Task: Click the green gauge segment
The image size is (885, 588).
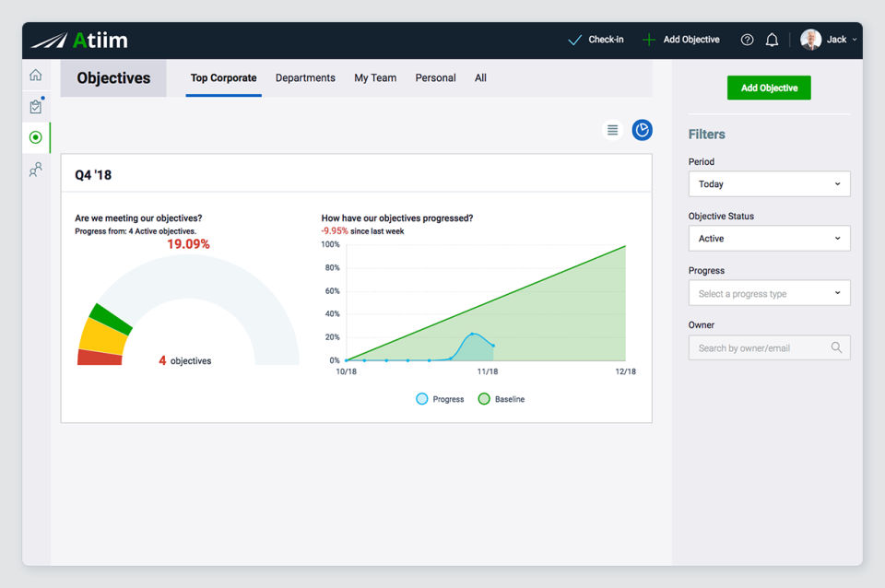Action: coord(111,318)
